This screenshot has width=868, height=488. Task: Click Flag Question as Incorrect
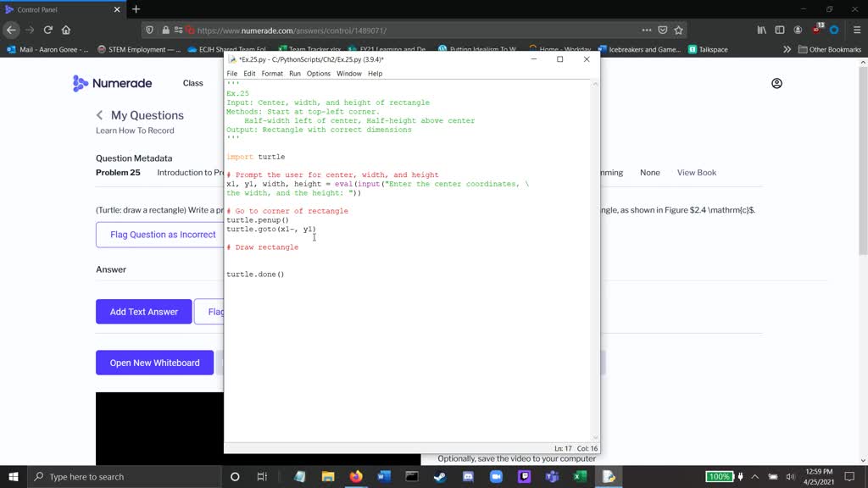(x=163, y=235)
